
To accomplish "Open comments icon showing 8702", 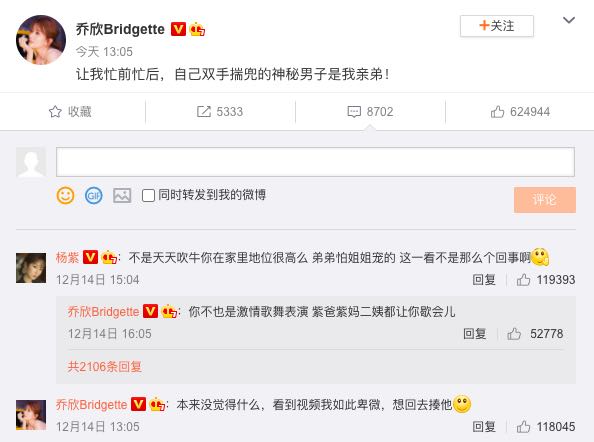I will 354,112.
